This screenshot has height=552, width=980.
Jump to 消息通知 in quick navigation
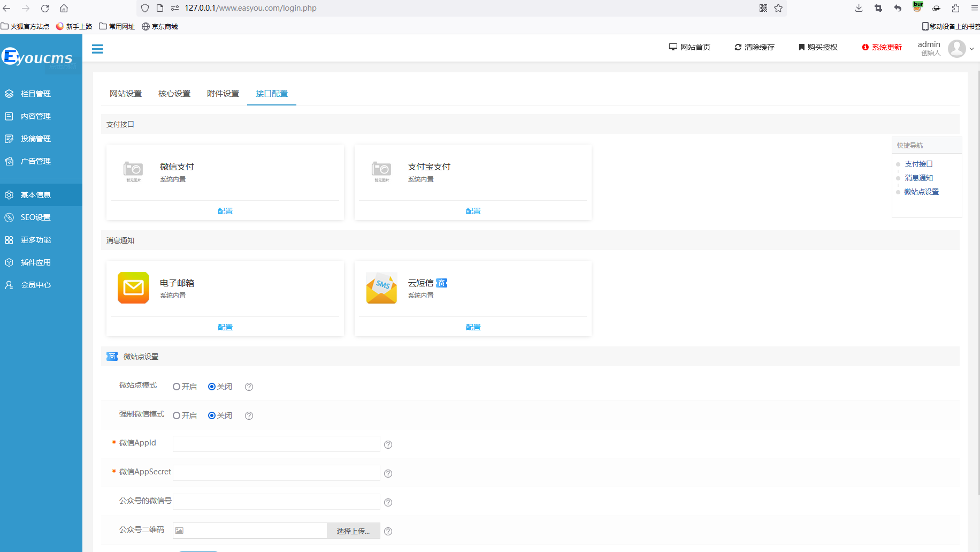[918, 178]
